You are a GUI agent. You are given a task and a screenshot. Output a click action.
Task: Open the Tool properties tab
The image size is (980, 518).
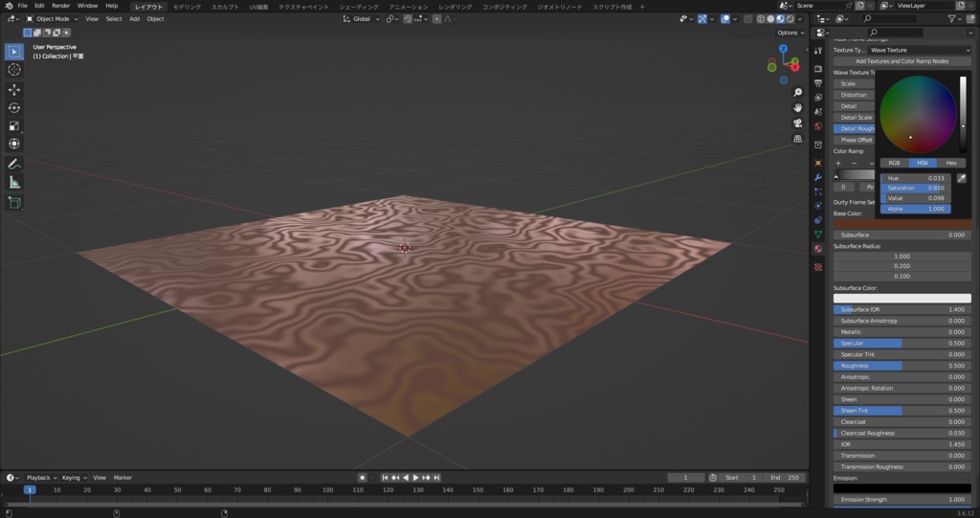coord(818,51)
